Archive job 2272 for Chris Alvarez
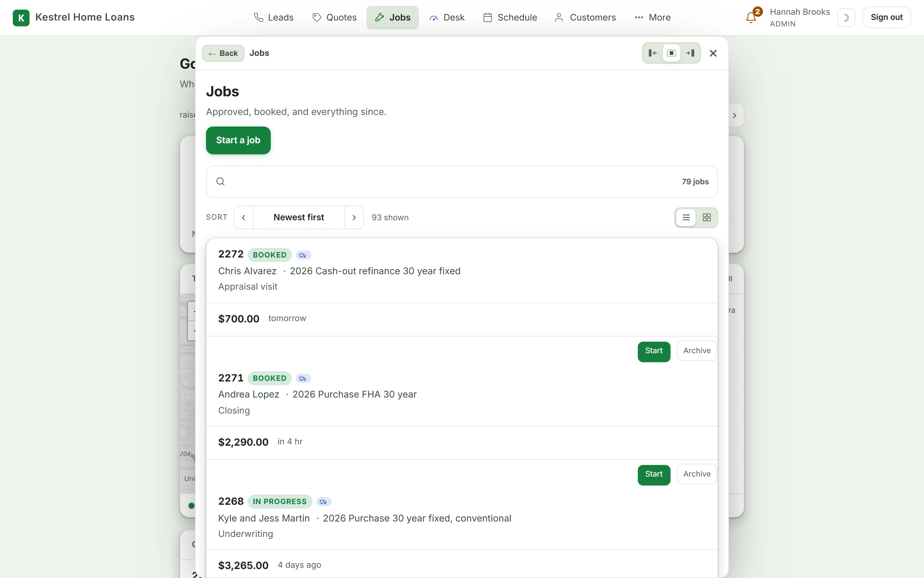This screenshot has width=924, height=578. (697, 351)
